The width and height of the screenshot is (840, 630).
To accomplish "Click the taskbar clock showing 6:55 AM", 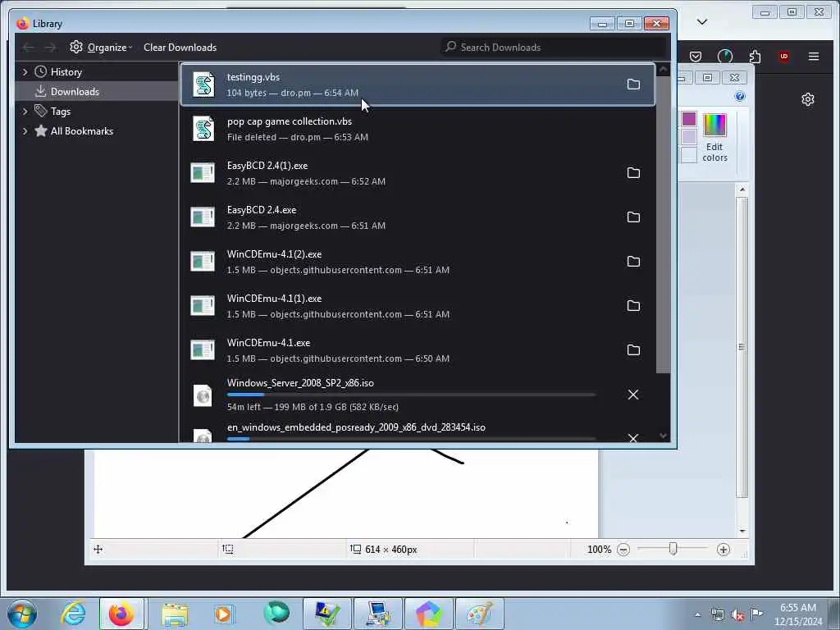I will (797, 614).
